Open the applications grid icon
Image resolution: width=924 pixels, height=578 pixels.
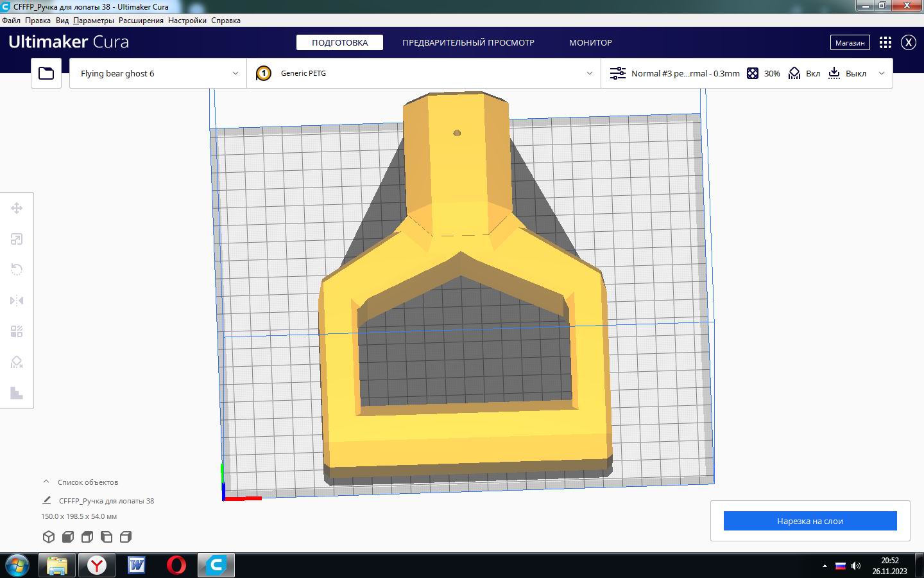pos(886,42)
